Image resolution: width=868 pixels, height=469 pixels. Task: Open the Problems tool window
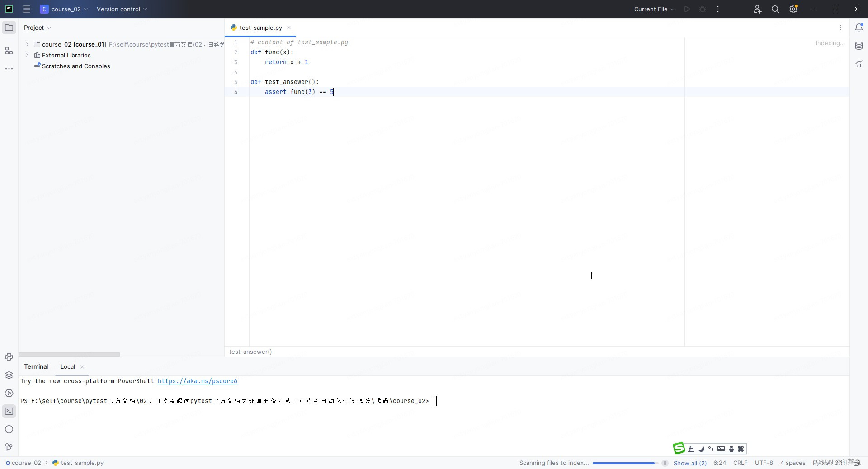(9, 429)
